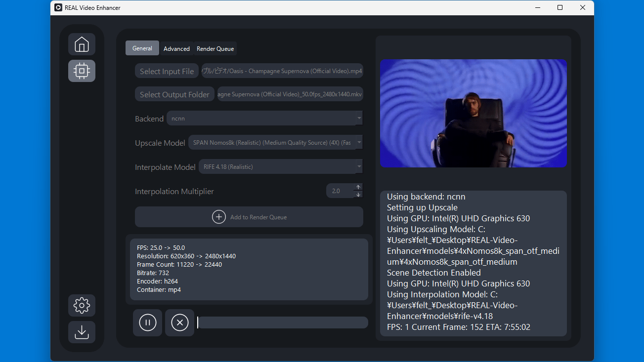
Task: Switch to the Advanced tab
Action: 176,48
